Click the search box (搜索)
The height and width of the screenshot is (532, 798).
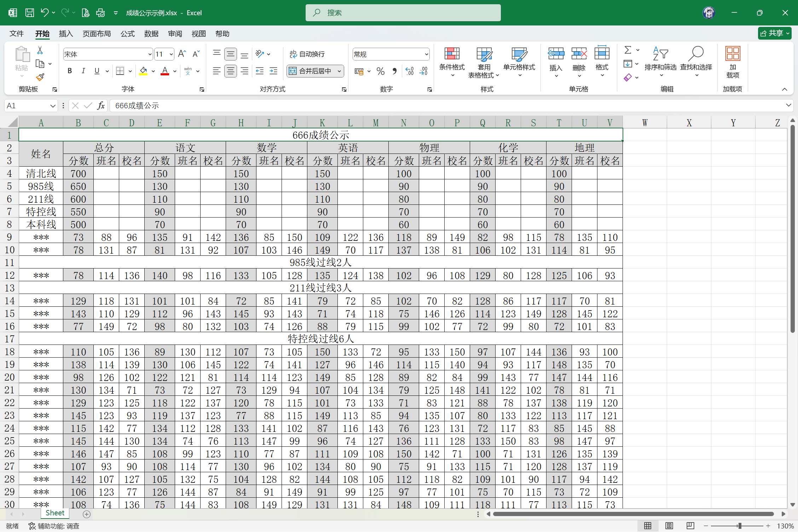pyautogui.click(x=403, y=13)
